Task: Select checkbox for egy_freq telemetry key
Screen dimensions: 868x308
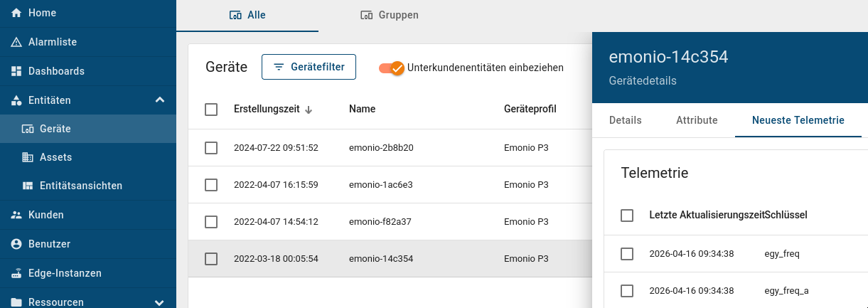Action: click(x=627, y=254)
